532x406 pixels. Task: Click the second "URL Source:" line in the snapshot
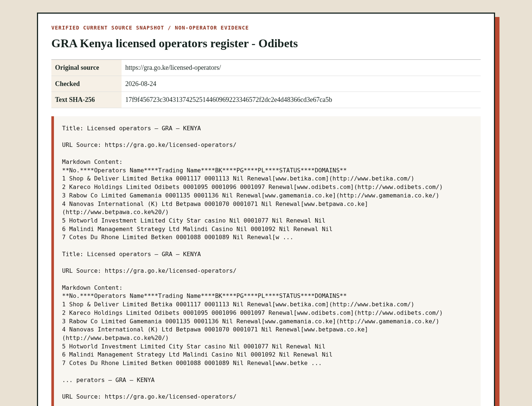coord(149,271)
